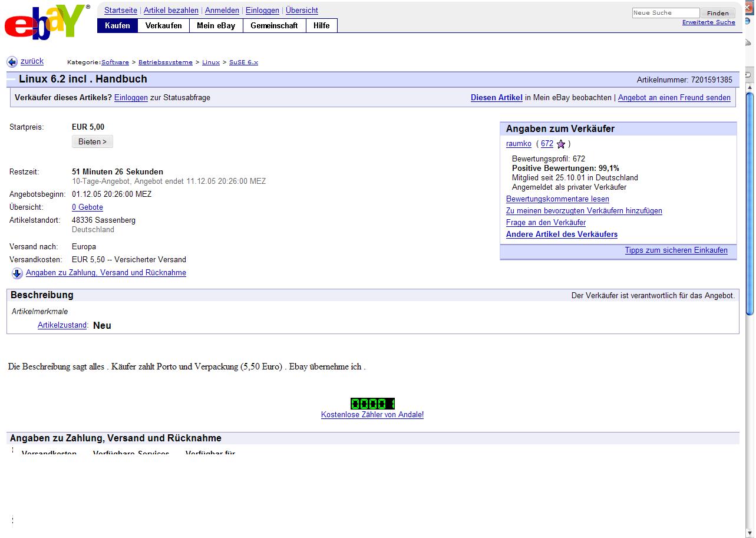Click the zurück link
Screen dimensions: 756x538
[32, 61]
